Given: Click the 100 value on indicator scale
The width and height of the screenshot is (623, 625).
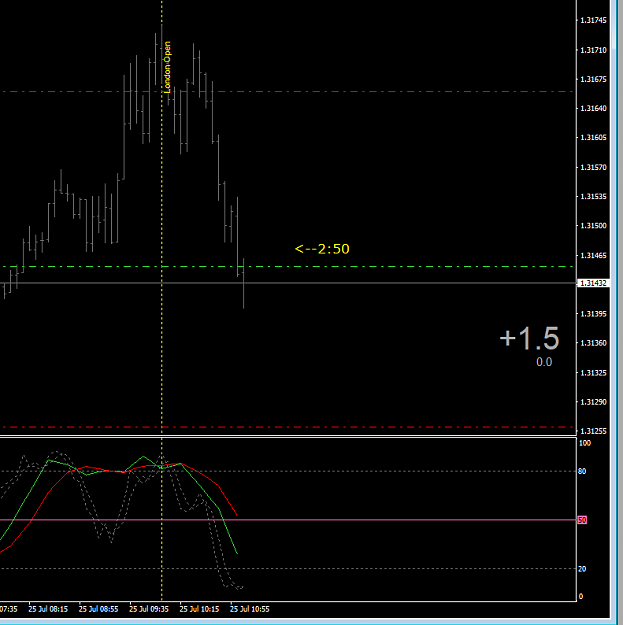Looking at the screenshot, I should coord(585,443).
